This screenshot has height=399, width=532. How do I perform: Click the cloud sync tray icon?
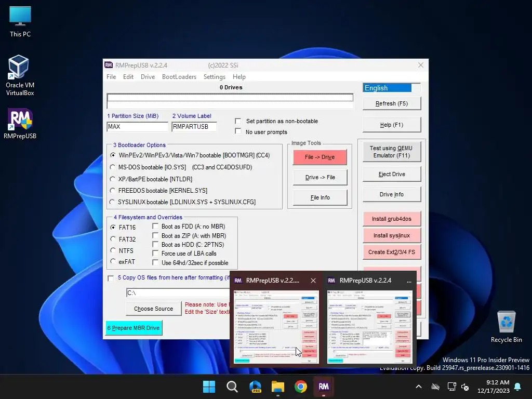(435, 387)
